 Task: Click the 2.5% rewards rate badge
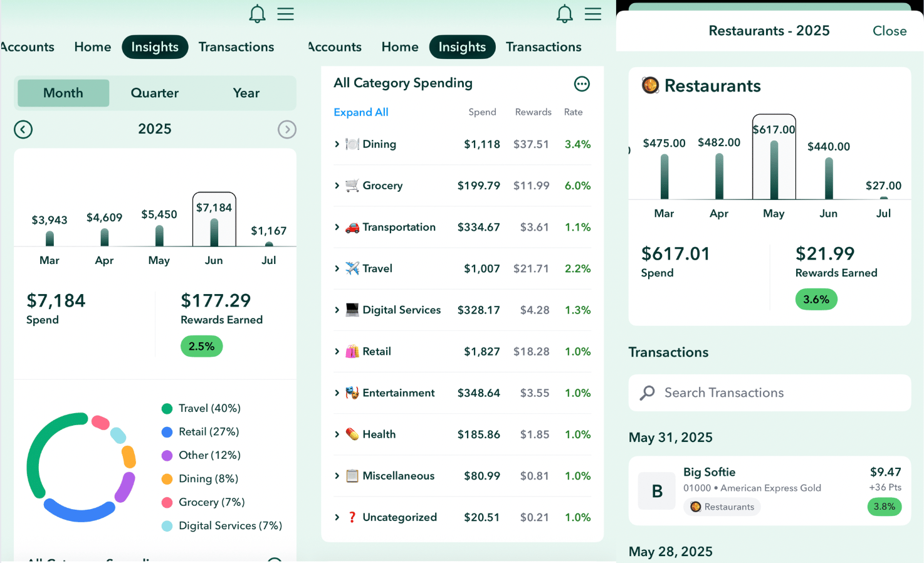tap(202, 346)
